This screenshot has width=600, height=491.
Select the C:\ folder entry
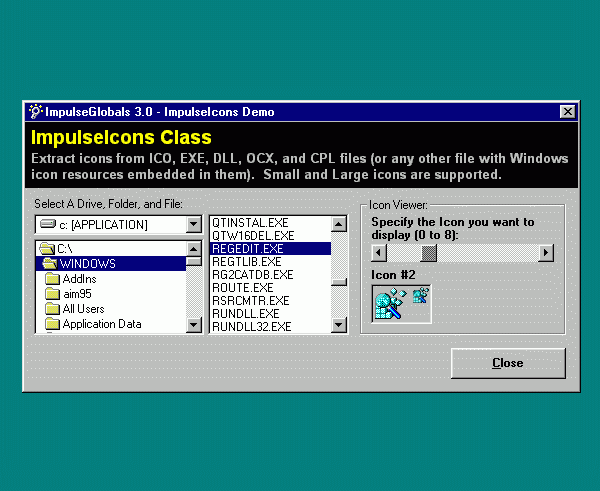tap(111, 249)
